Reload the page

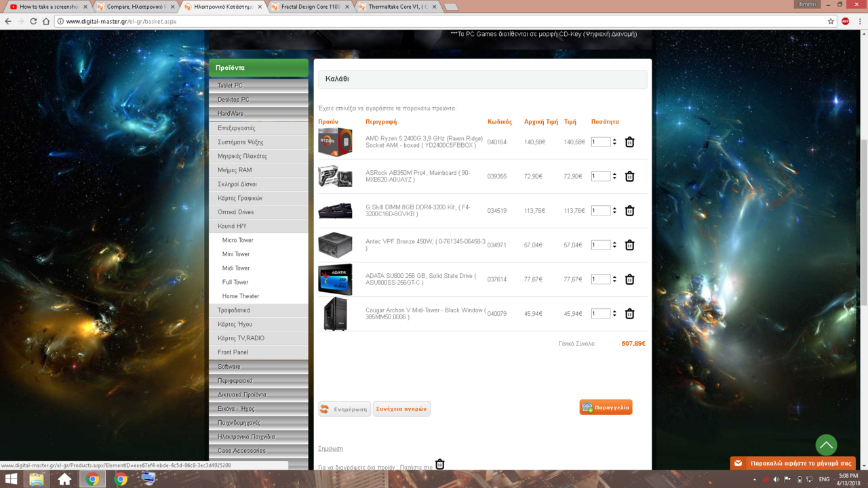pos(33,21)
